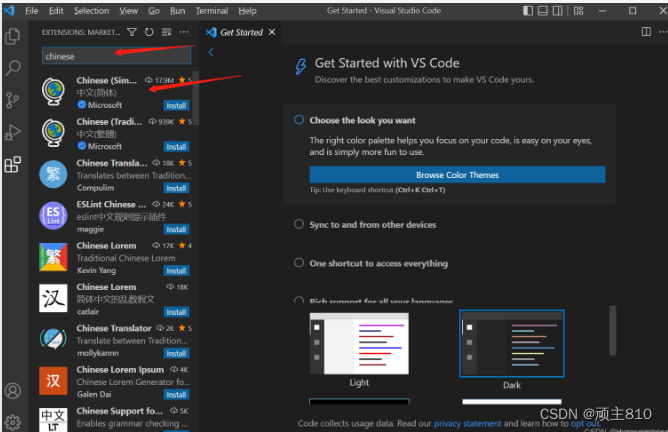Install Chinese (Simplified) language pack
The width and height of the screenshot is (668, 432).
[176, 106]
